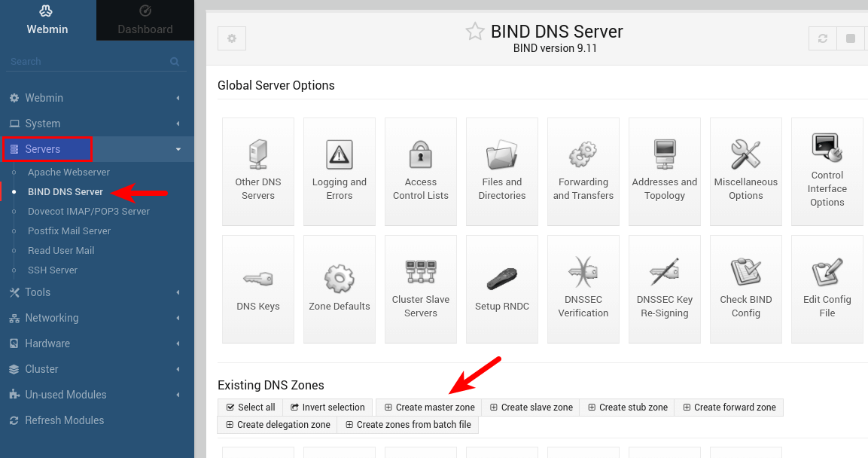Screen dimensions: 868x458
Task: Open Check BIND Config icon
Action: click(x=745, y=289)
